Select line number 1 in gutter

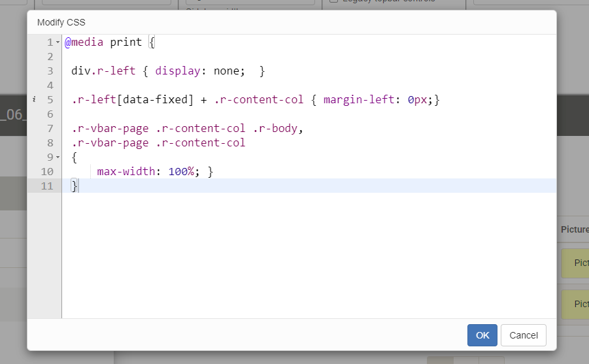50,42
